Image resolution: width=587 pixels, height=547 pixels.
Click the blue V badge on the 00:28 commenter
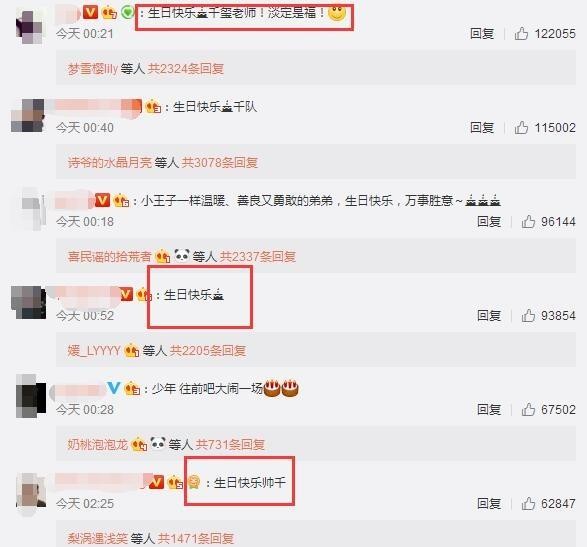tap(114, 388)
